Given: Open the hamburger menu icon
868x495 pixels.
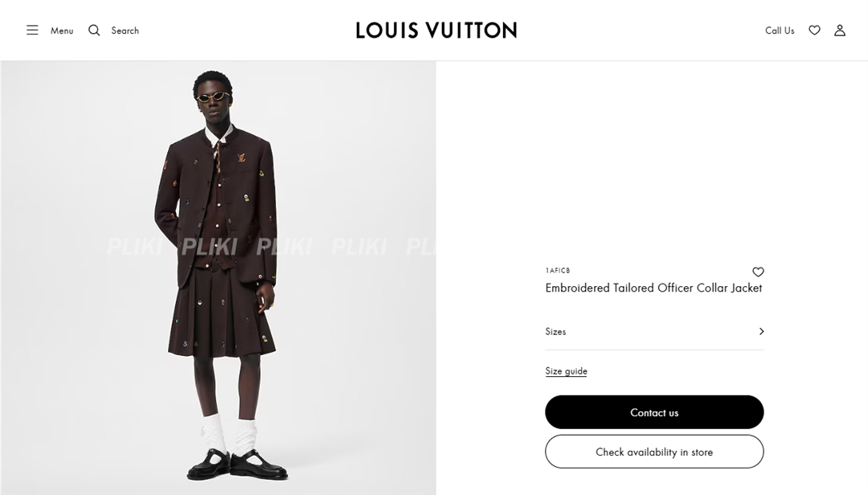Looking at the screenshot, I should click(x=33, y=31).
